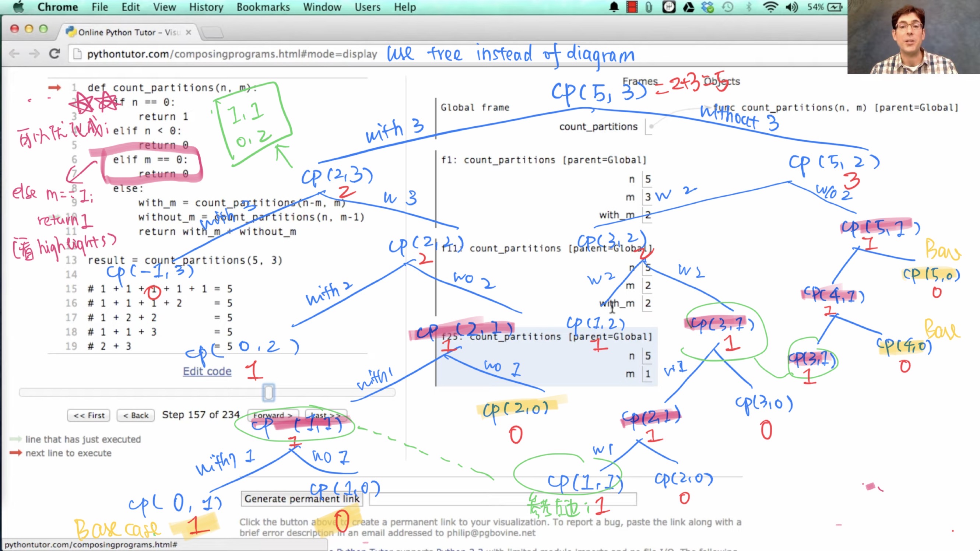Click the browser back arrow

tap(14, 54)
